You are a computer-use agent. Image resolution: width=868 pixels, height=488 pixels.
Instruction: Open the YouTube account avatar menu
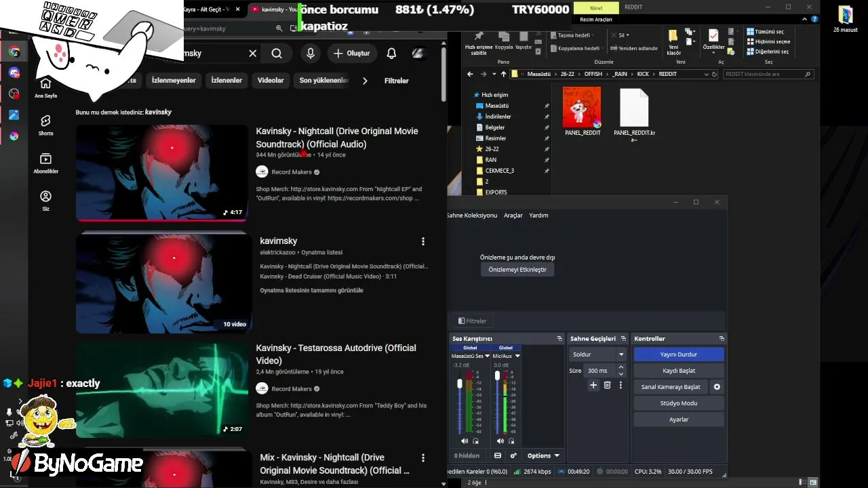tap(418, 54)
